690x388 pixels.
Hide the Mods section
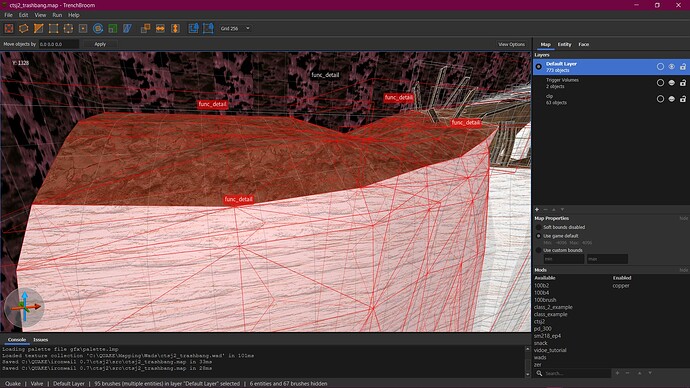[683, 270]
